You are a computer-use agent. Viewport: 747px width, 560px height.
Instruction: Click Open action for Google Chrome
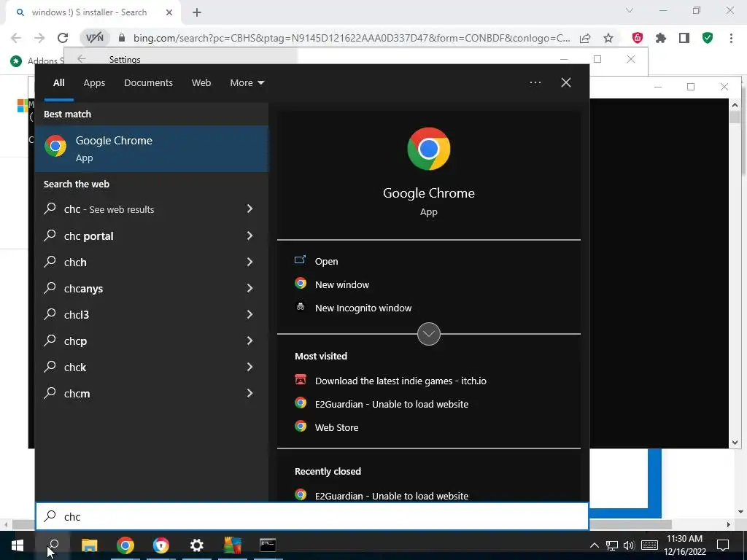326,261
